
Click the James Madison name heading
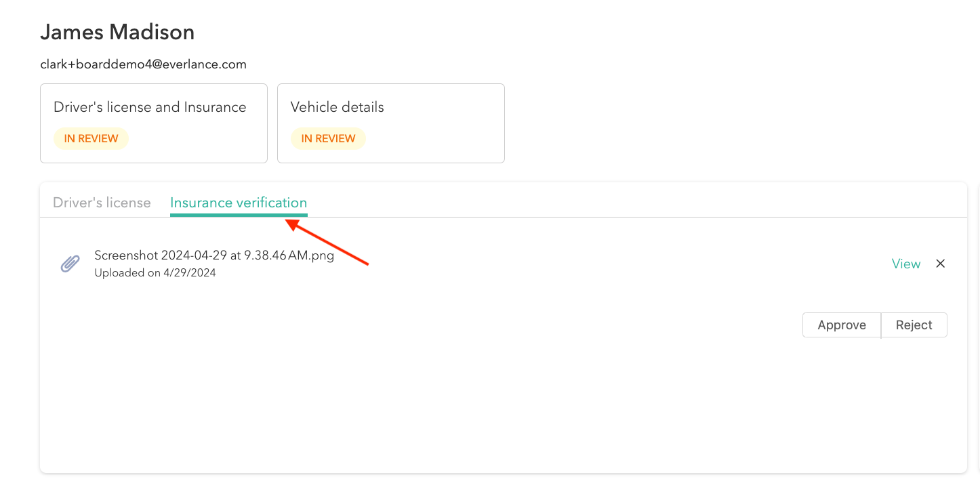117,32
